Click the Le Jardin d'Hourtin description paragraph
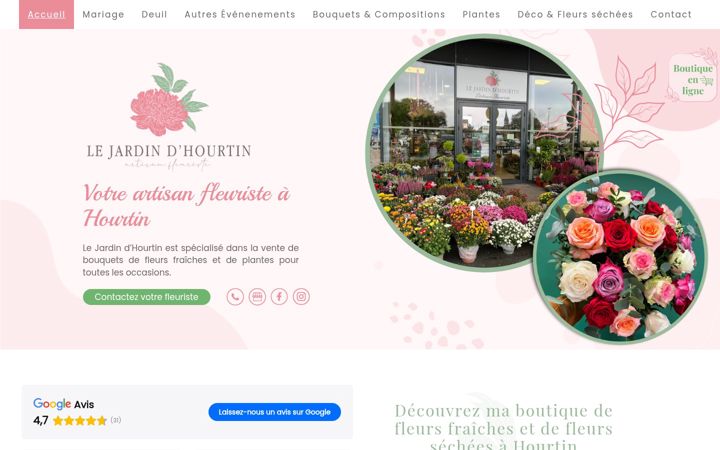 tap(191, 260)
